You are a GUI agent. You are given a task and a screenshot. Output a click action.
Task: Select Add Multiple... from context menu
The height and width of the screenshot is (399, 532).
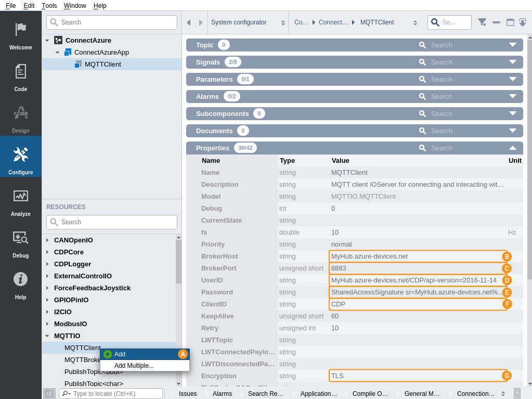click(134, 366)
